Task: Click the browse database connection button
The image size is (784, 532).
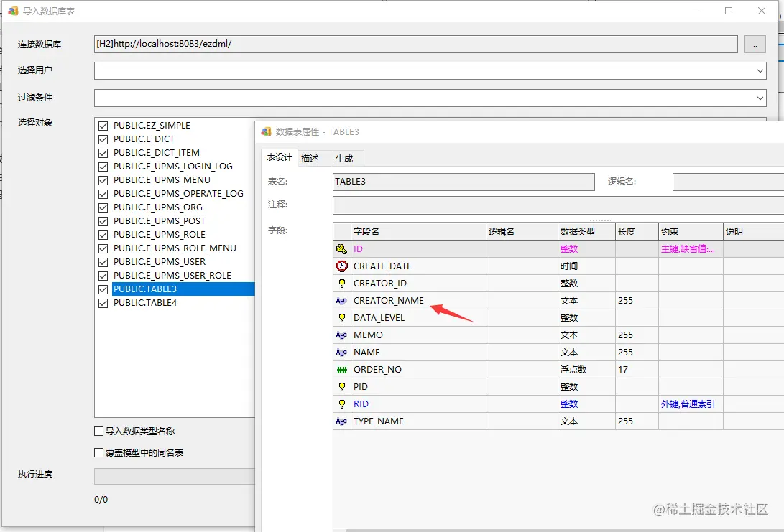Action: click(x=755, y=45)
